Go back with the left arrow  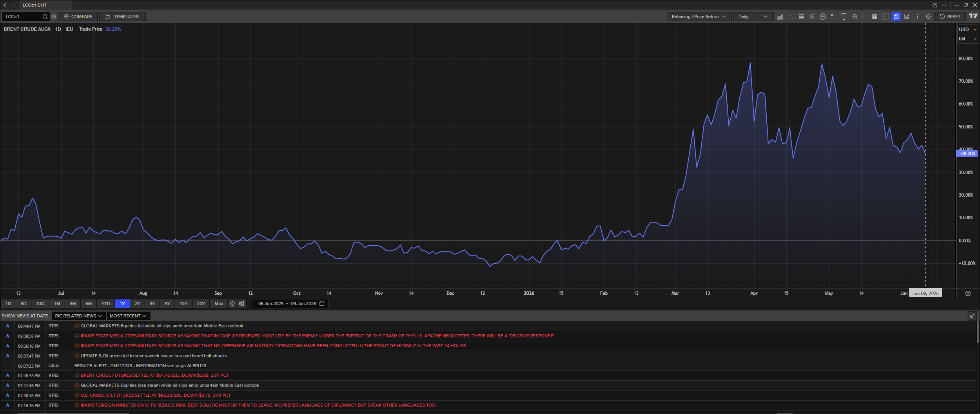pos(5,5)
